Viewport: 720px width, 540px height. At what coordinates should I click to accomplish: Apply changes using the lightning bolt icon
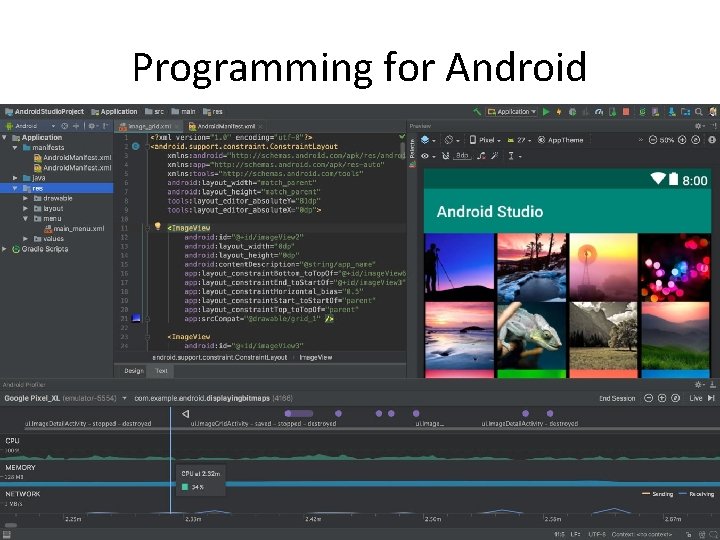pyautogui.click(x=559, y=112)
